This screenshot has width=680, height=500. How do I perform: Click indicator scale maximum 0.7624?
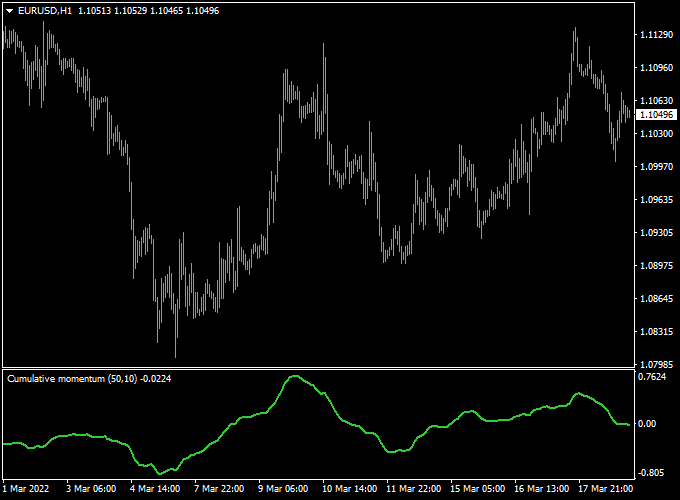pyautogui.click(x=652, y=377)
